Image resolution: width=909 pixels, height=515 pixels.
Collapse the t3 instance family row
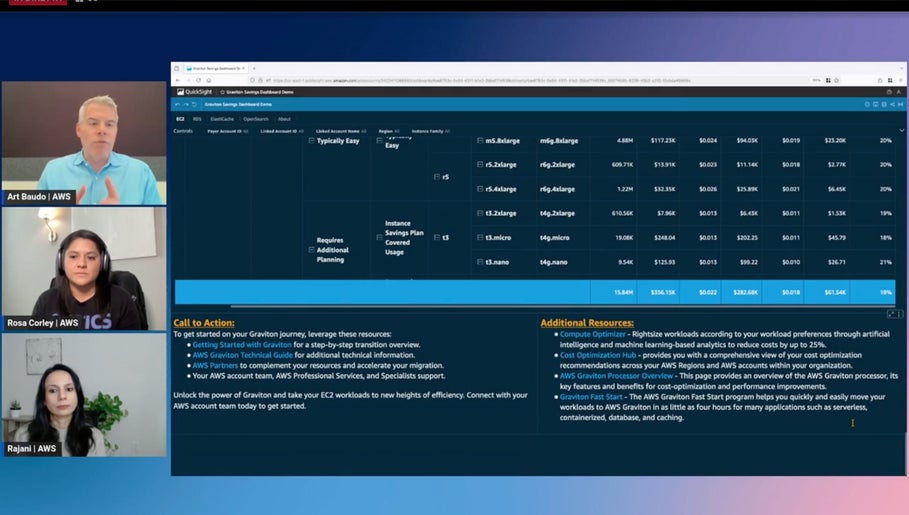(437, 237)
